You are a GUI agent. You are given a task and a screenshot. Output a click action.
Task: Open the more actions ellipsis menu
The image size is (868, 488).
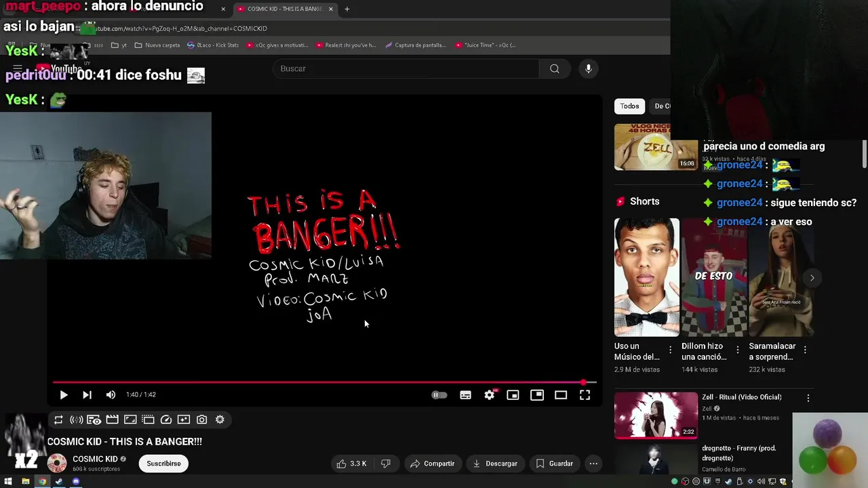point(593,464)
